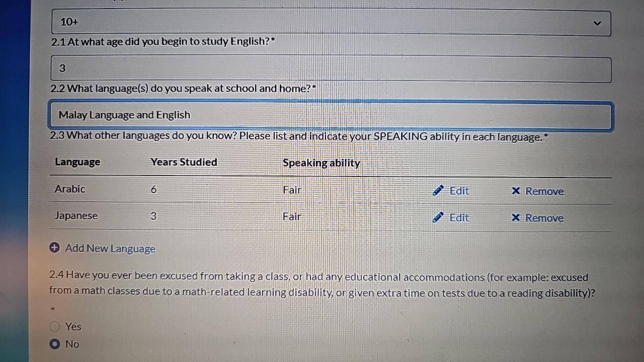The width and height of the screenshot is (644, 362).
Task: Click the X icon in the Arabic row
Action: tap(516, 191)
